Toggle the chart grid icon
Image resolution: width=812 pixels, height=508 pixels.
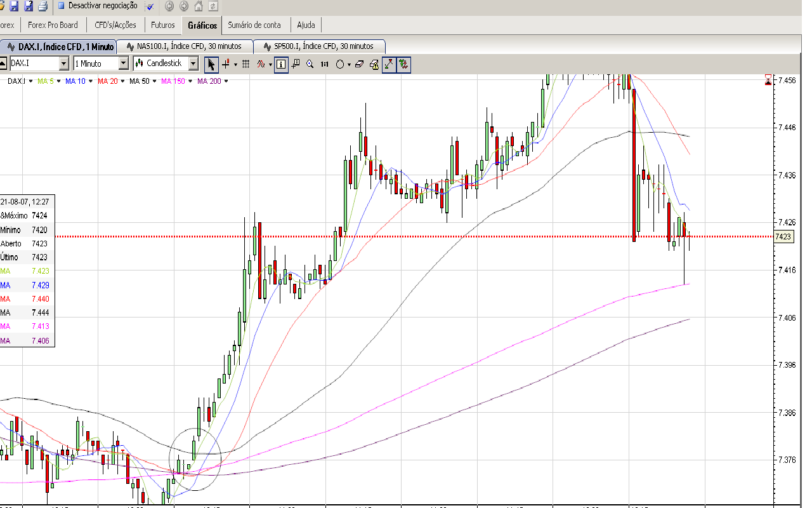click(x=246, y=64)
